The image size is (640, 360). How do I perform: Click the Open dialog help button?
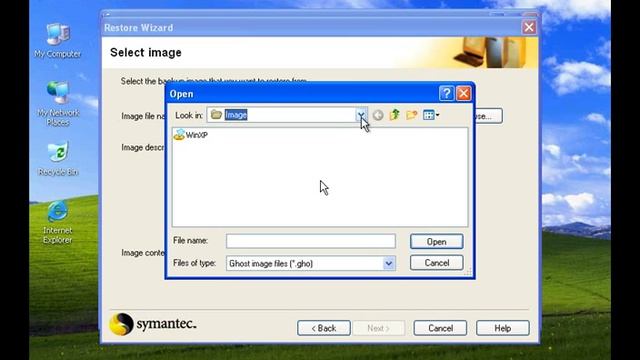[447, 93]
